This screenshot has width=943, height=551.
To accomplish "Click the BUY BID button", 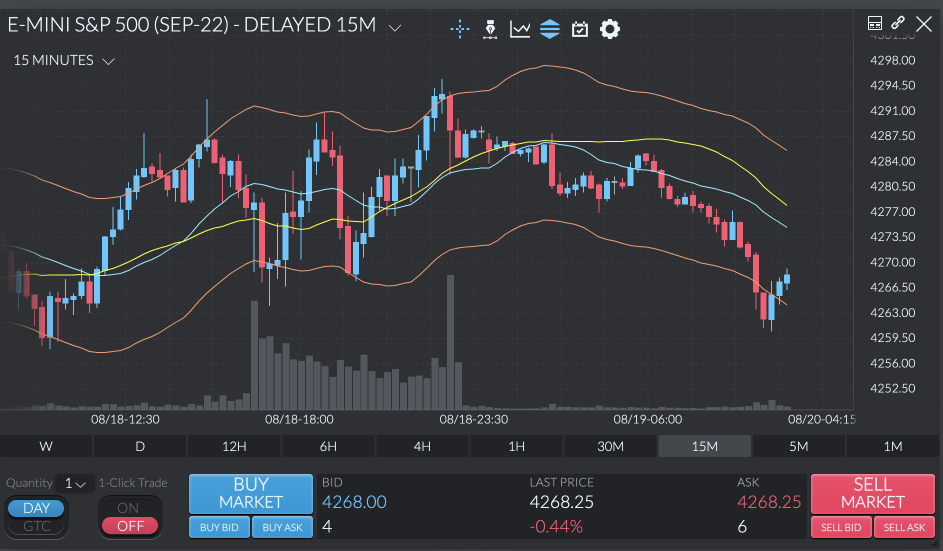I will pyautogui.click(x=220, y=527).
